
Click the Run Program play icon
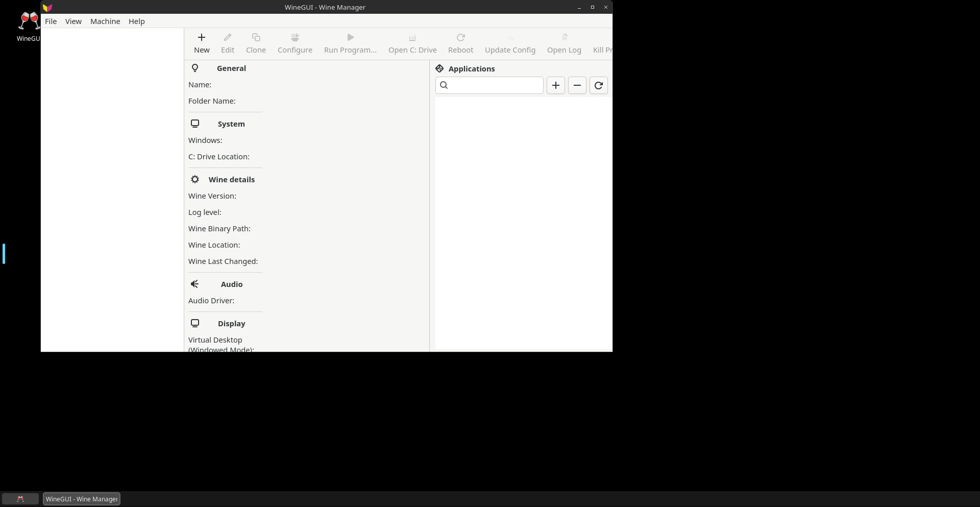350,38
